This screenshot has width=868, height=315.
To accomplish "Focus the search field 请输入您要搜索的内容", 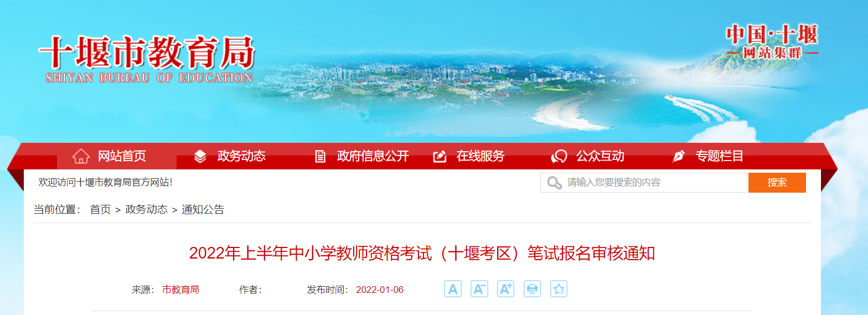I will [644, 183].
